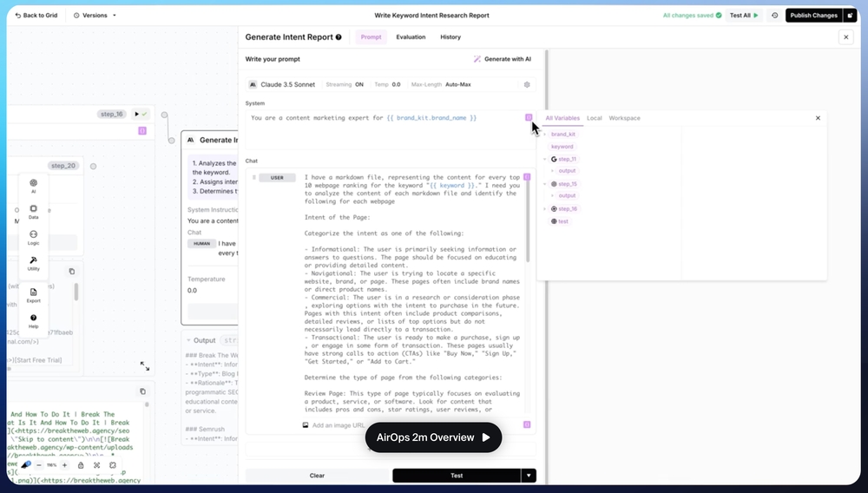Screen dimensions: 868x493
Task: Expand the brand_kit variable
Action: click(x=545, y=134)
